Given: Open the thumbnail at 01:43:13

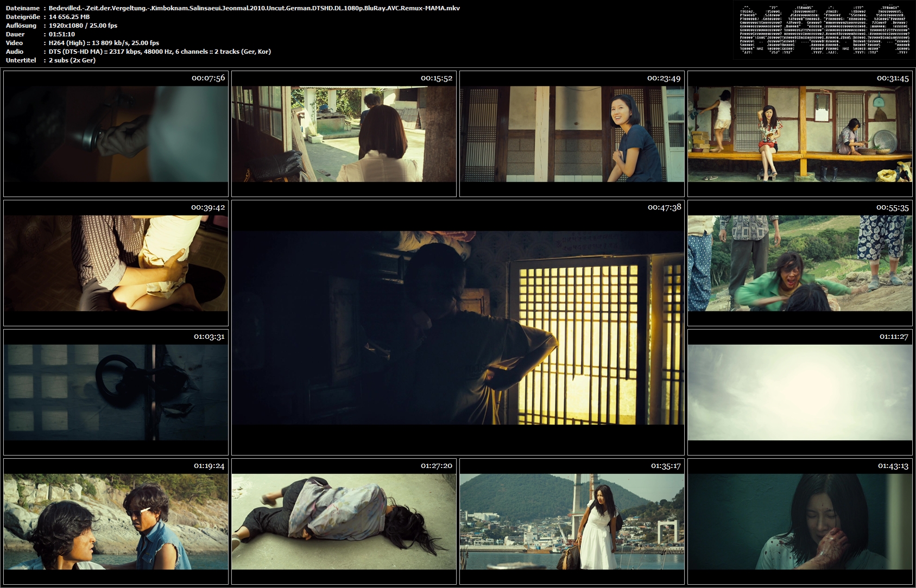Looking at the screenshot, I should point(800,521).
